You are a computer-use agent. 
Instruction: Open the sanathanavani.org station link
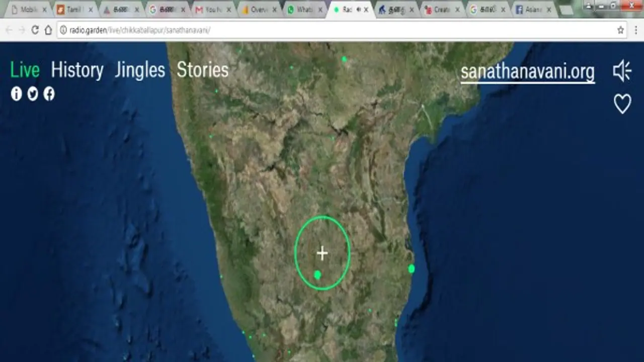(527, 71)
